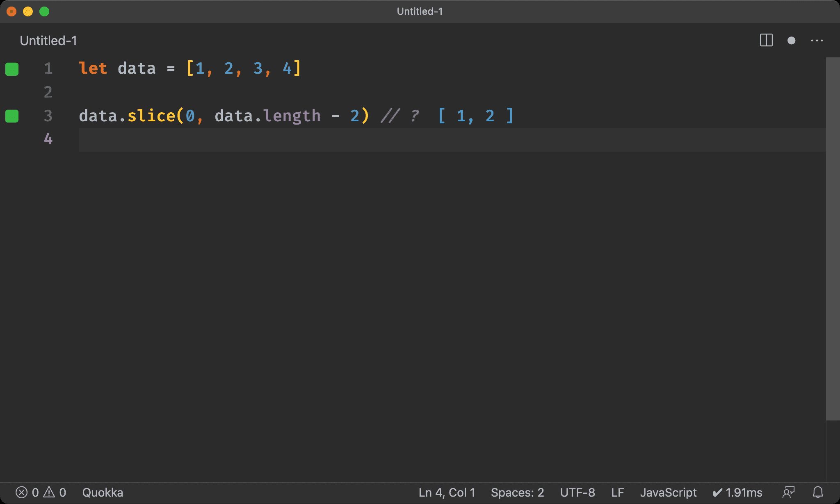The height and width of the screenshot is (504, 840).
Task: Click the red macOS close button
Action: point(11,11)
